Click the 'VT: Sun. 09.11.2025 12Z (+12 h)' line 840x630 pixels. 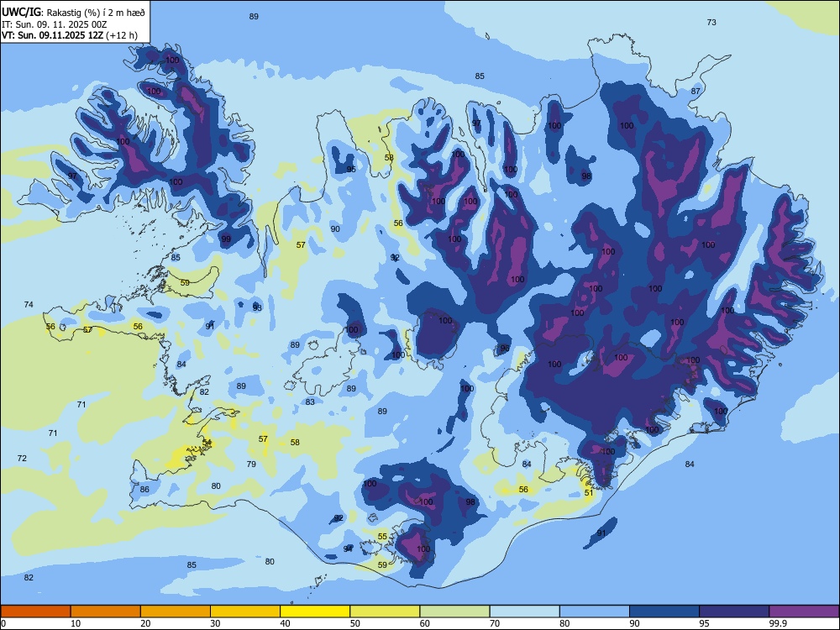[x=70, y=35]
